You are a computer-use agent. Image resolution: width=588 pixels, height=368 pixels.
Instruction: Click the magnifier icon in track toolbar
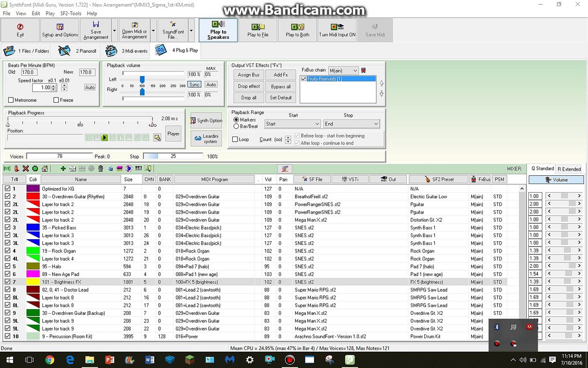(148, 169)
